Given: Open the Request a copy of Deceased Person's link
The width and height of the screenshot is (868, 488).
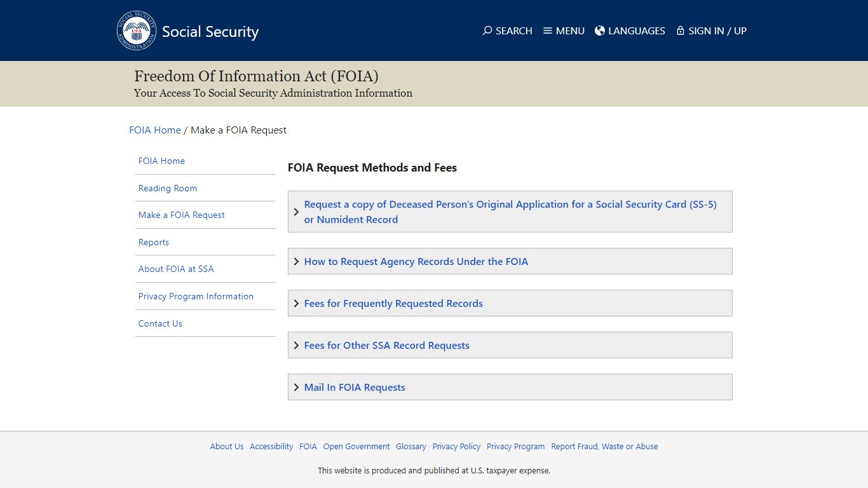Looking at the screenshot, I should tap(510, 212).
